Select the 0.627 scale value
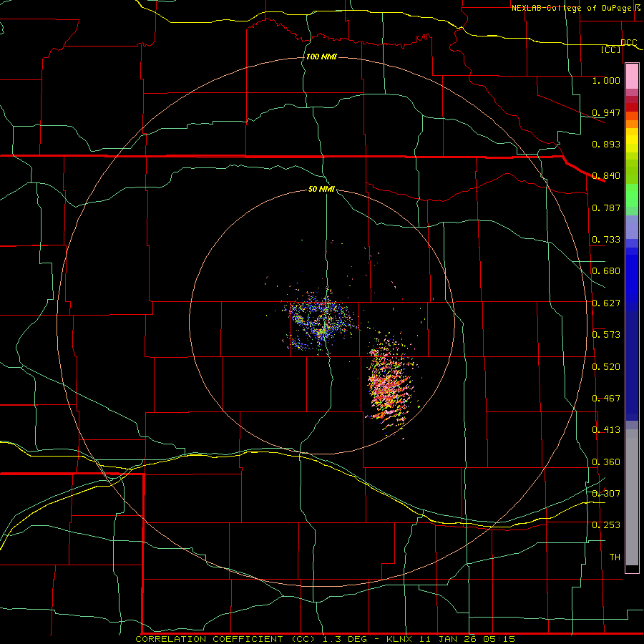 tap(606, 303)
